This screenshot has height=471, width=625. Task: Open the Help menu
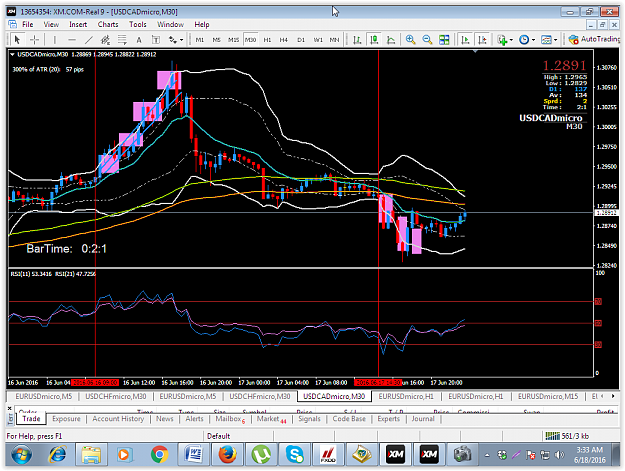coord(202,24)
